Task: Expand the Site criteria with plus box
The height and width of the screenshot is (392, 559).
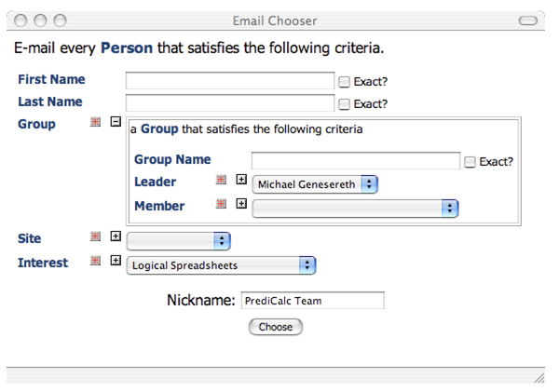Action: coord(116,237)
